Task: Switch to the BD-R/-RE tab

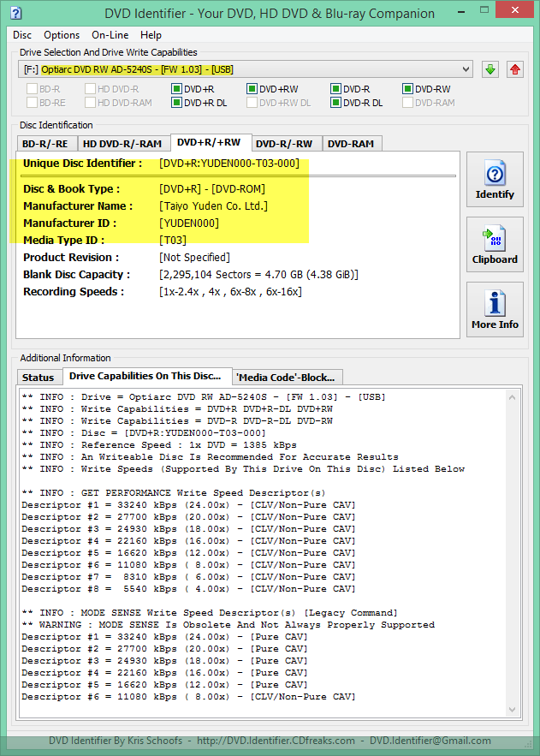Action: (45, 144)
